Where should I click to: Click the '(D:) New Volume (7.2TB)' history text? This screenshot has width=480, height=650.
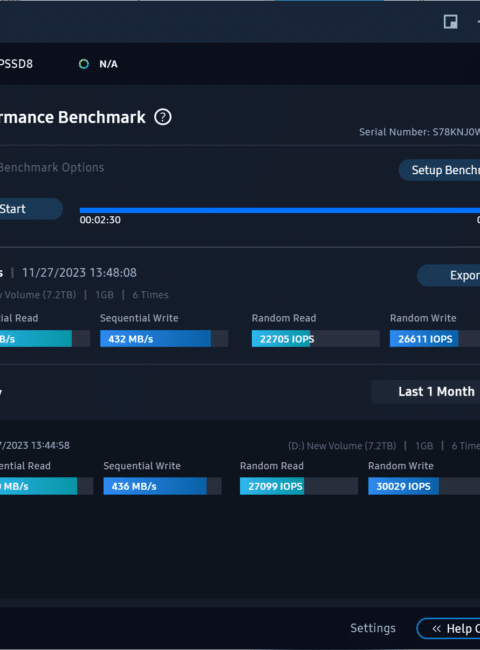coord(342,446)
